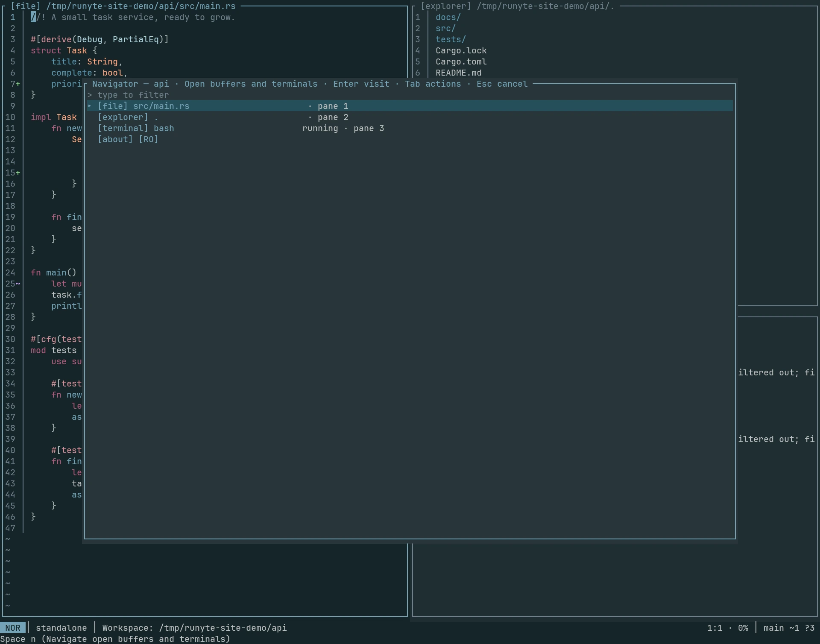Click the #[derive(Debug, PartialEq)] line
820x644 pixels.
coord(100,39)
